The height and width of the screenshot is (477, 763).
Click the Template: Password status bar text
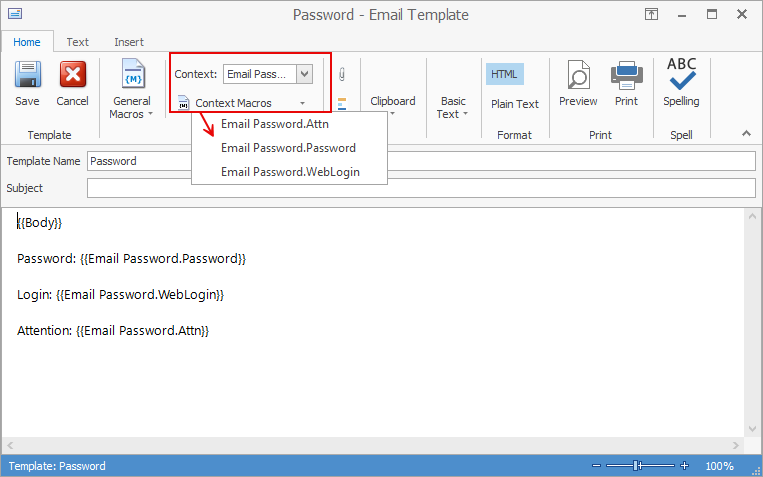click(57, 466)
